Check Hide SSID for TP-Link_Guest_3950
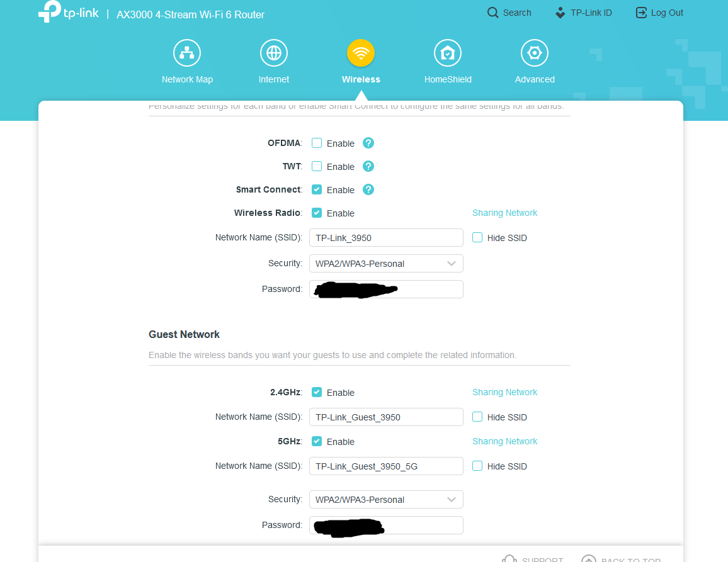This screenshot has width=728, height=562. click(x=477, y=417)
